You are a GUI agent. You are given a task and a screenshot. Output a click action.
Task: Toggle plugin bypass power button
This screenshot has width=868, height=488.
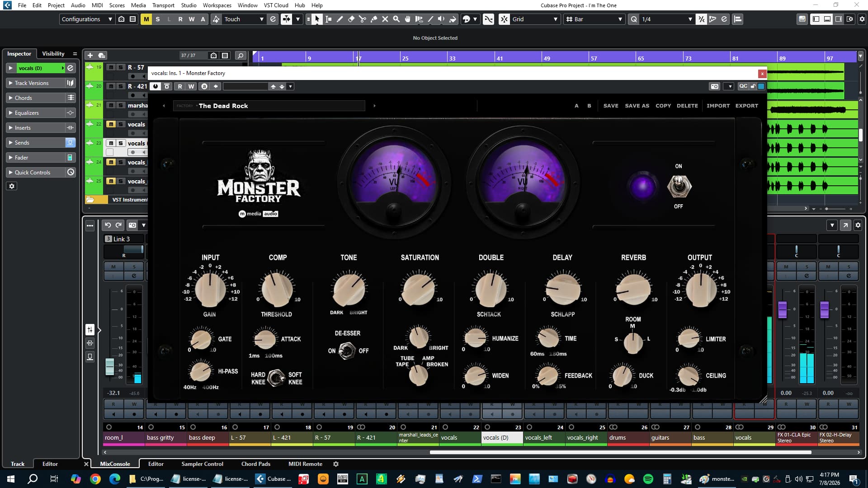156,86
